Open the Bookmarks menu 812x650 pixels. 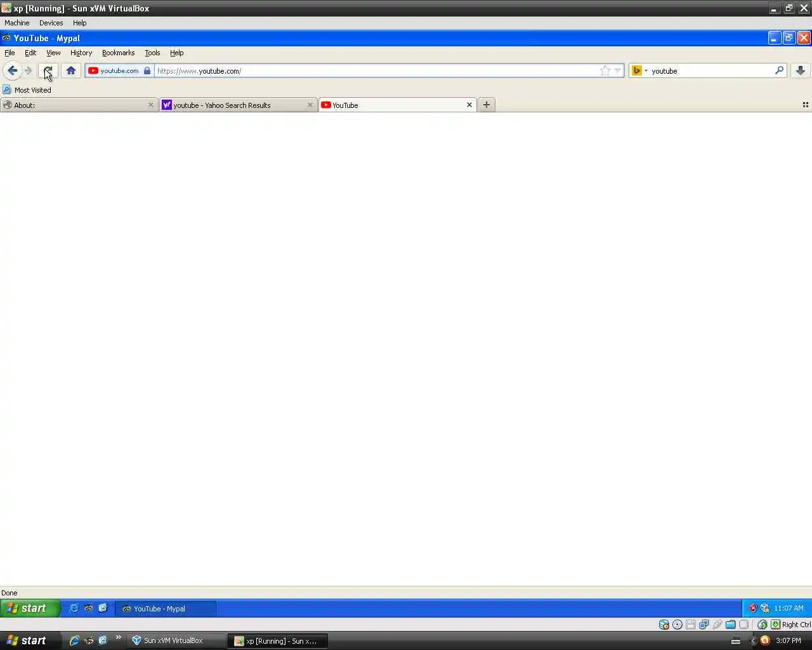(118, 53)
